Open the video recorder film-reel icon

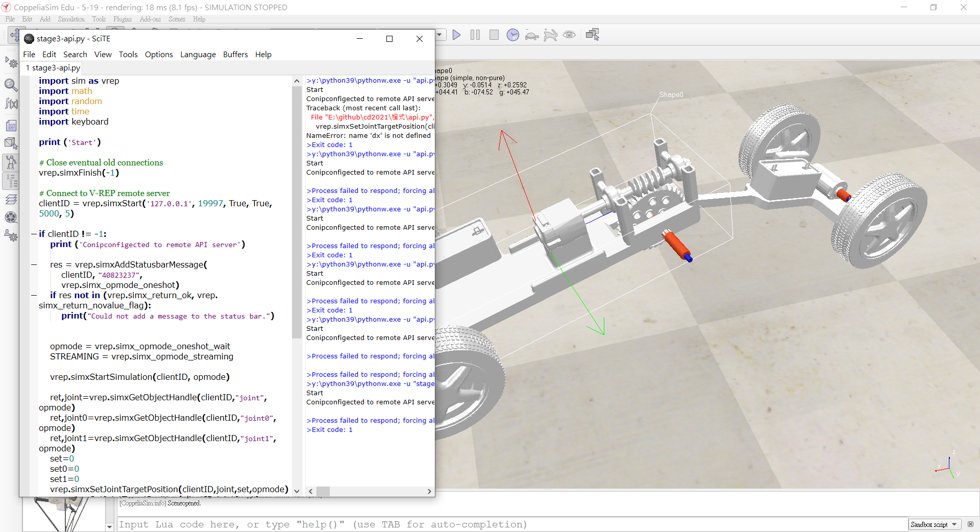(11, 217)
